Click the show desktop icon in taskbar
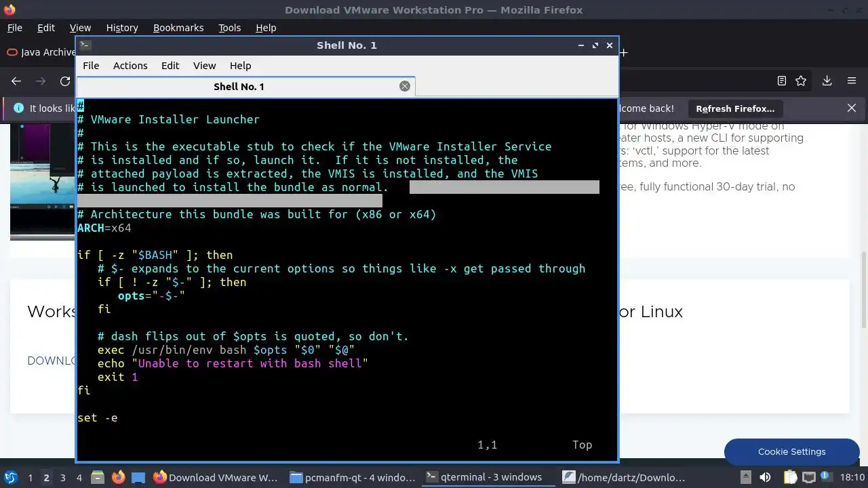The image size is (868, 488). pos(138,477)
